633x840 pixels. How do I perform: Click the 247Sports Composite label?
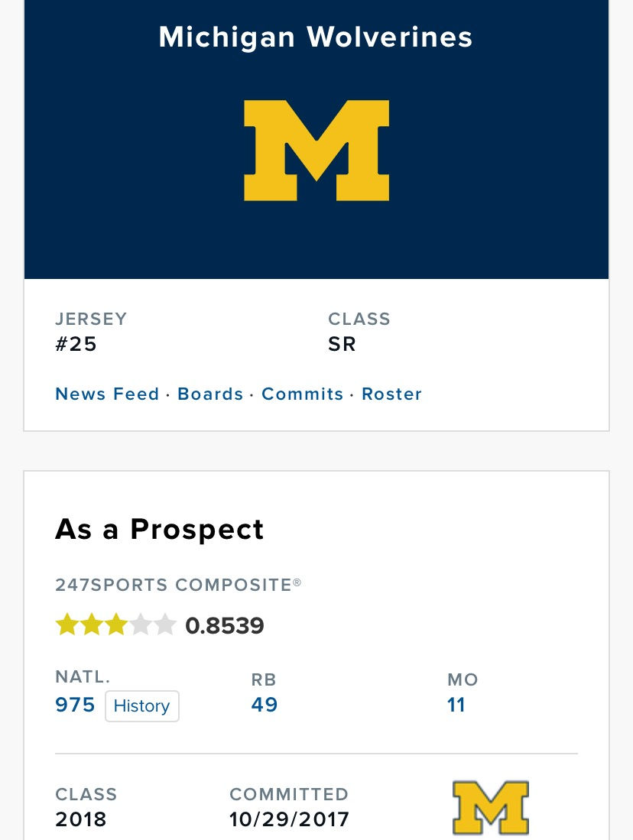[178, 585]
